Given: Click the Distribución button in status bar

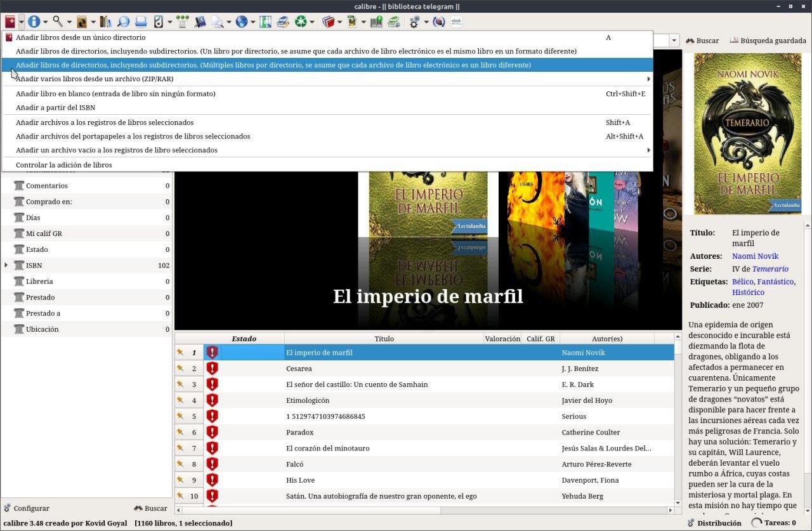Looking at the screenshot, I should click(x=714, y=523).
